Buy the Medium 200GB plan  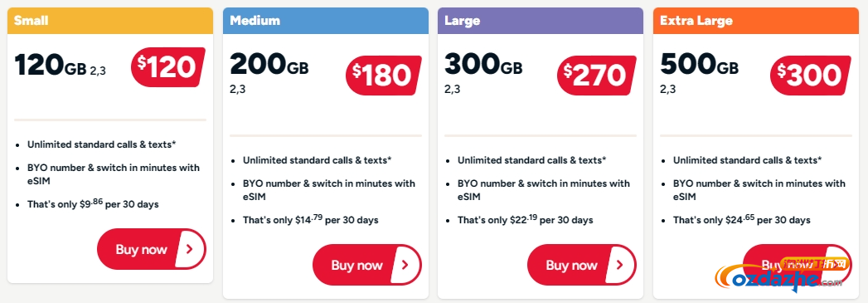[367, 265]
